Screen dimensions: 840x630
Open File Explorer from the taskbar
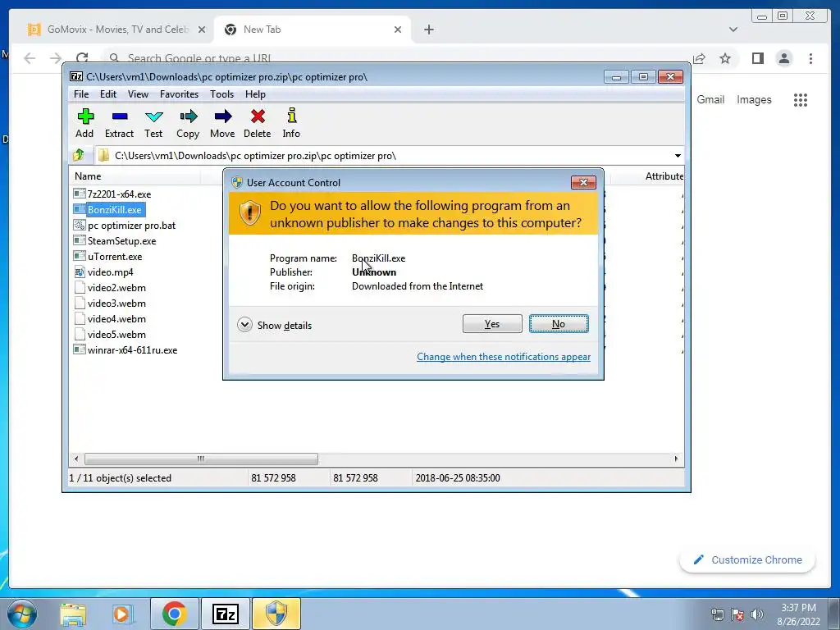pyautogui.click(x=73, y=614)
